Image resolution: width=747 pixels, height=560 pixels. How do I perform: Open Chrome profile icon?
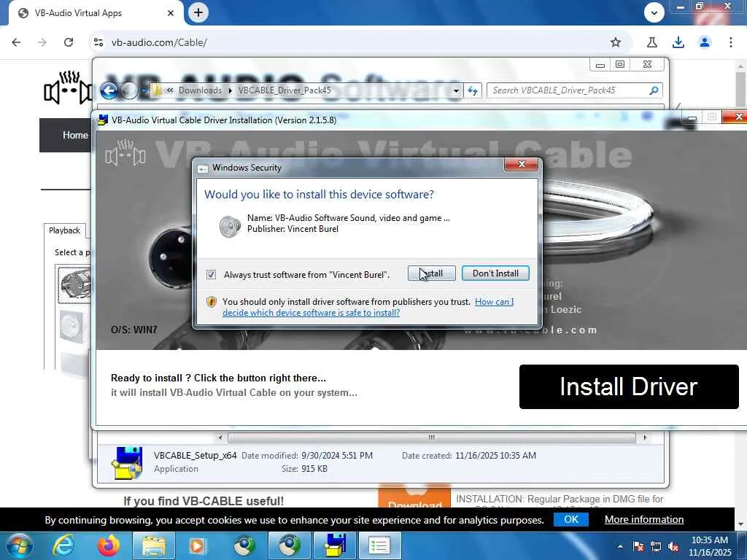coord(705,42)
